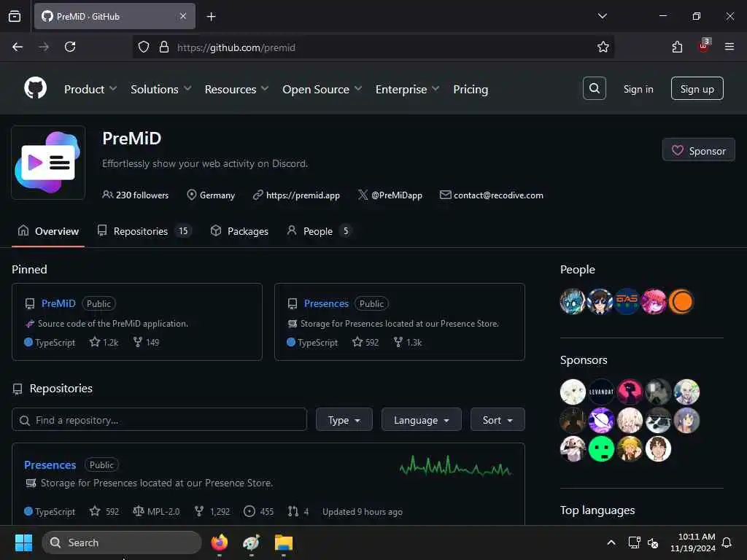Click the Sign up button
747x560 pixels.
coord(697,88)
